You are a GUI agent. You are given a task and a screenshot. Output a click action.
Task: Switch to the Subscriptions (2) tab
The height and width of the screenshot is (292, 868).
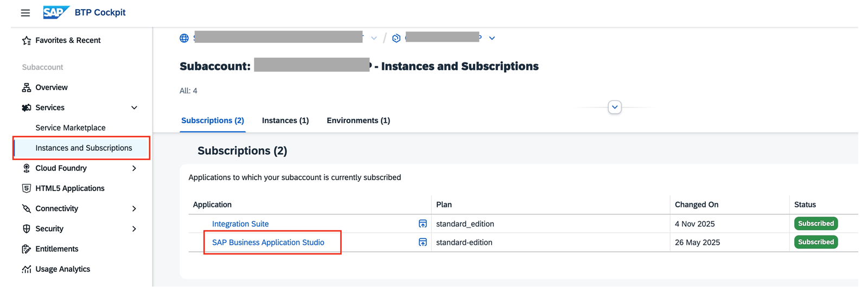pos(213,120)
